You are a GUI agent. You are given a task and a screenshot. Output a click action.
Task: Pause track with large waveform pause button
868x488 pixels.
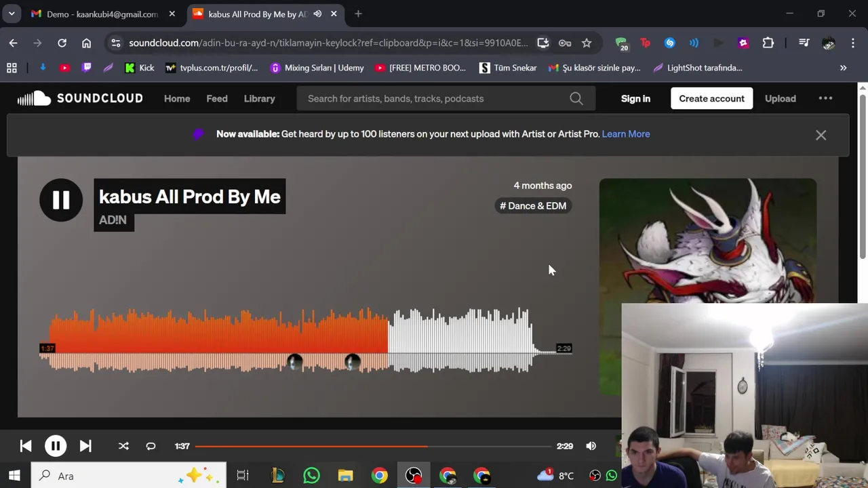[x=61, y=200]
